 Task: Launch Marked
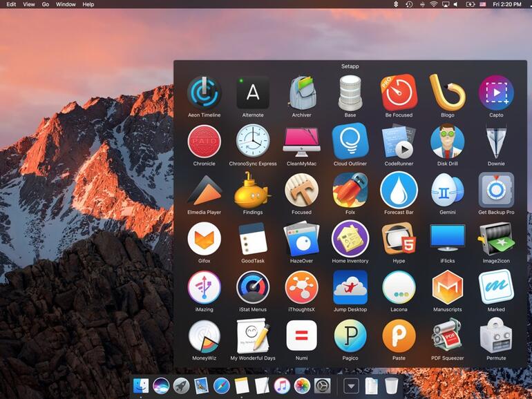496,287
